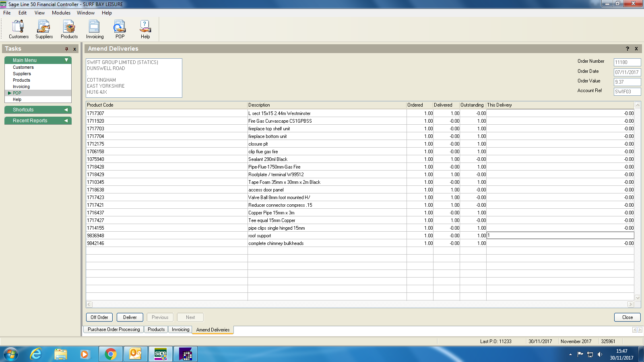Click the Description column header
This screenshot has width=644, height=362.
(327, 105)
